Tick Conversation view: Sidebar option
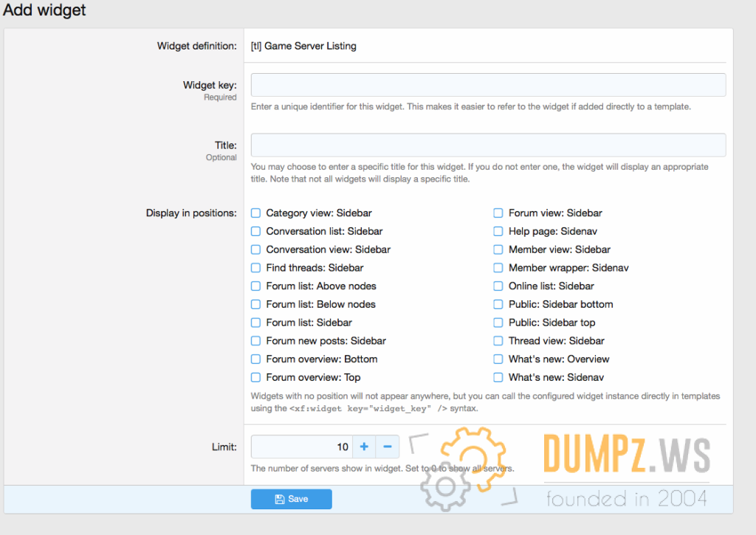 (256, 249)
